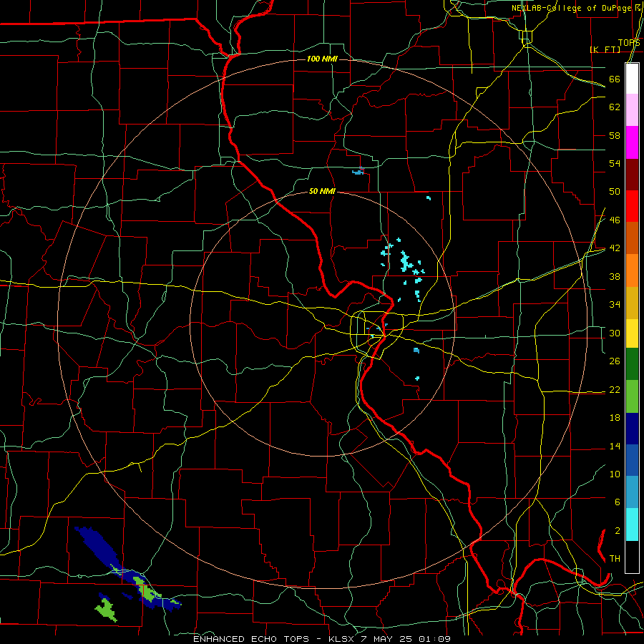This screenshot has width=644, height=644.
Task: Select the bright red band of the legend
Action: [x=632, y=206]
